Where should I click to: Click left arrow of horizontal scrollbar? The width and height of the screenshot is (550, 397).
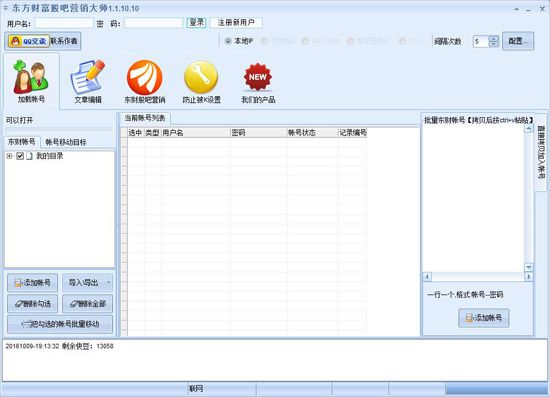427,277
